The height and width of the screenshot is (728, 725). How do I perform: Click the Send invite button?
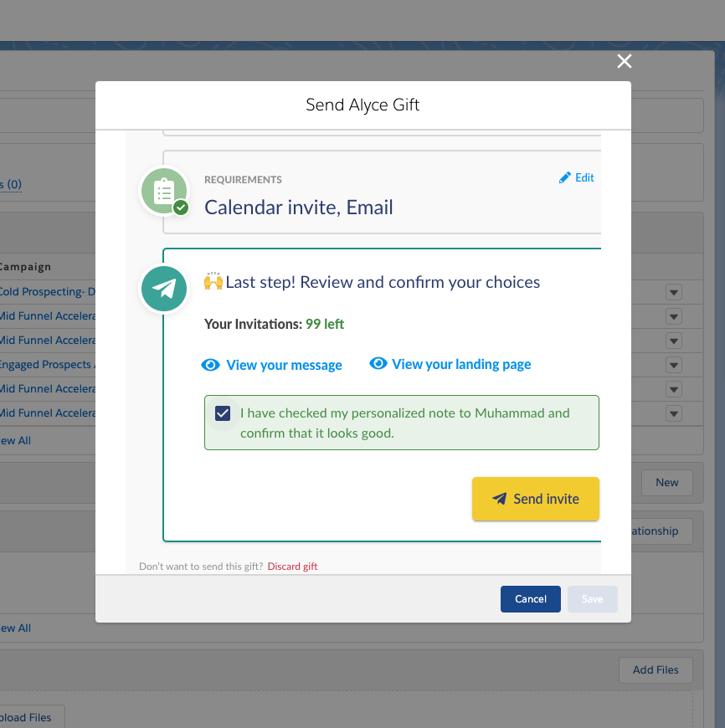(x=536, y=499)
